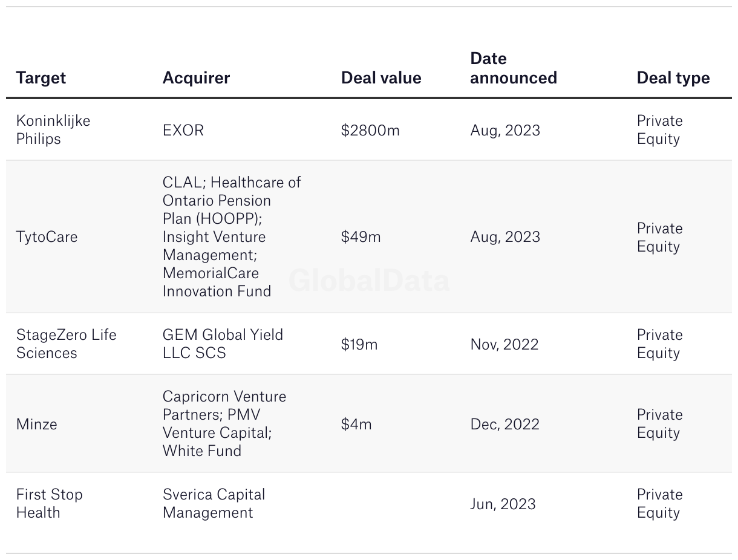This screenshot has width=738, height=560.
Task: Click the Nov, 2022 date cell
Action: click(x=504, y=344)
